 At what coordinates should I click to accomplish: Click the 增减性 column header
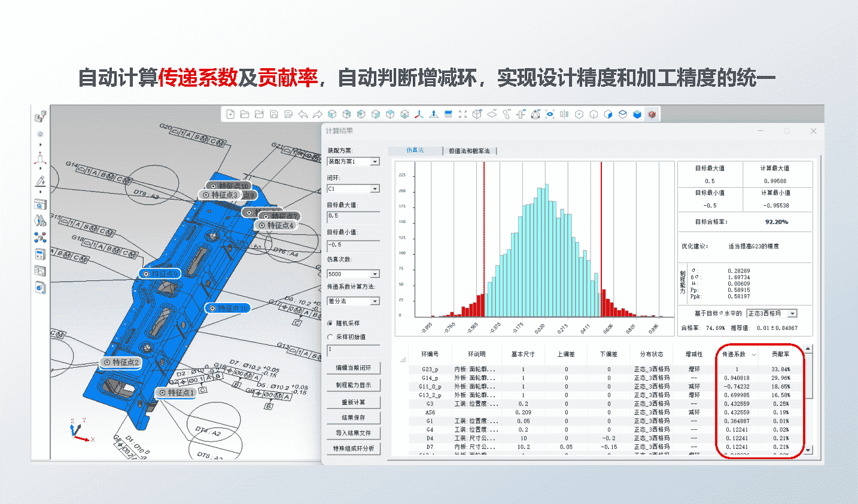pyautogui.click(x=694, y=355)
